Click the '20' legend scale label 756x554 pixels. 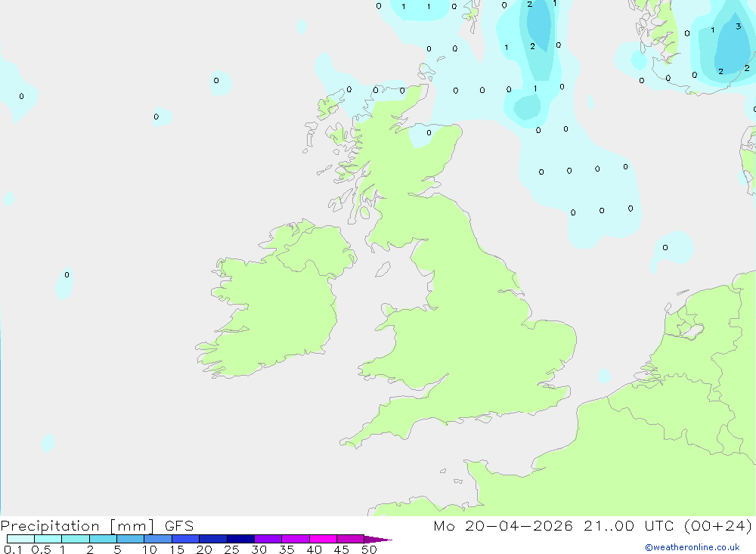tap(204, 549)
